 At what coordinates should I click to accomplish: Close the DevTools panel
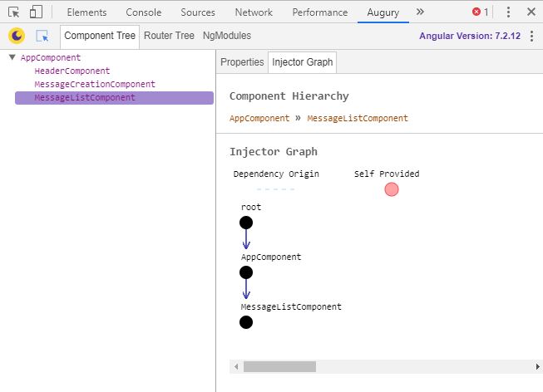(x=531, y=12)
